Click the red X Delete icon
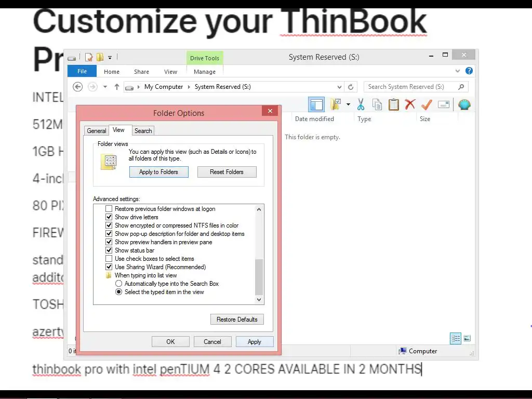This screenshot has width=532, height=399. pos(410,104)
